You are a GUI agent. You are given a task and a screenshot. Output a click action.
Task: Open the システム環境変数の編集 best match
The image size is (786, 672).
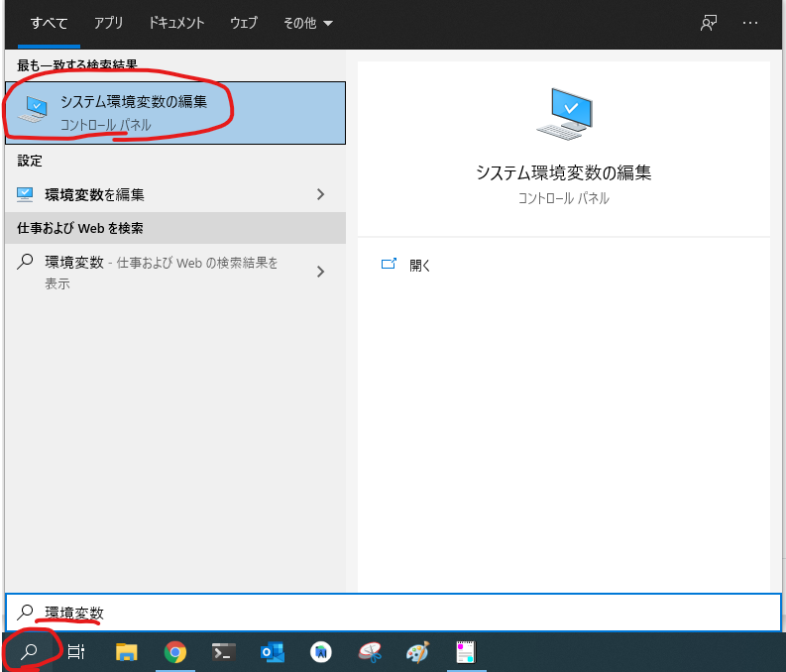coord(175,113)
